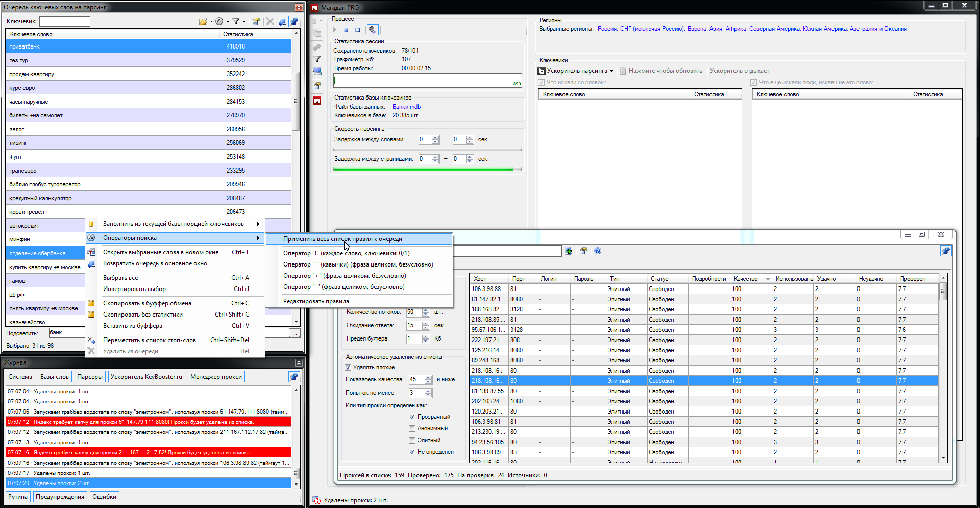
Task: Click the Россия region link
Action: click(x=607, y=29)
